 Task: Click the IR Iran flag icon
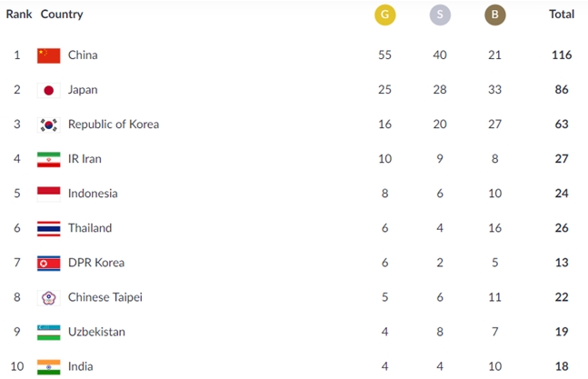pyautogui.click(x=48, y=159)
